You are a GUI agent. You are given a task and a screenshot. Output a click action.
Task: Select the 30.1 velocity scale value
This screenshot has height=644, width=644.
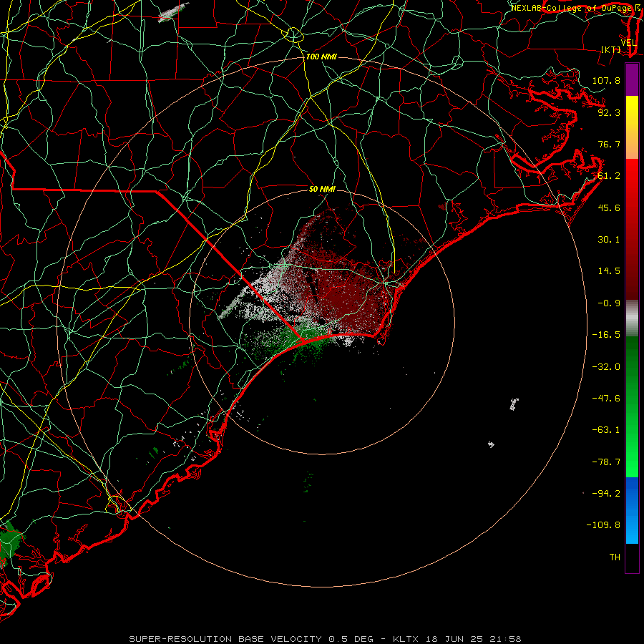point(609,240)
